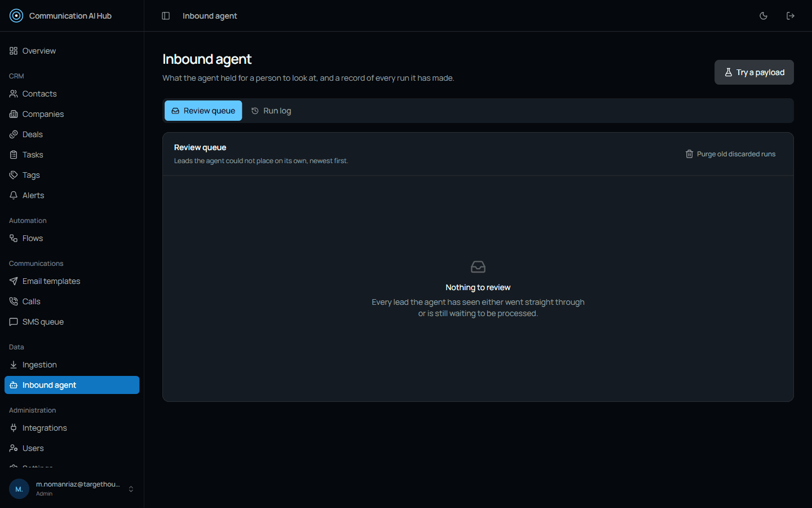Click the Ingestion download icon

(14, 365)
